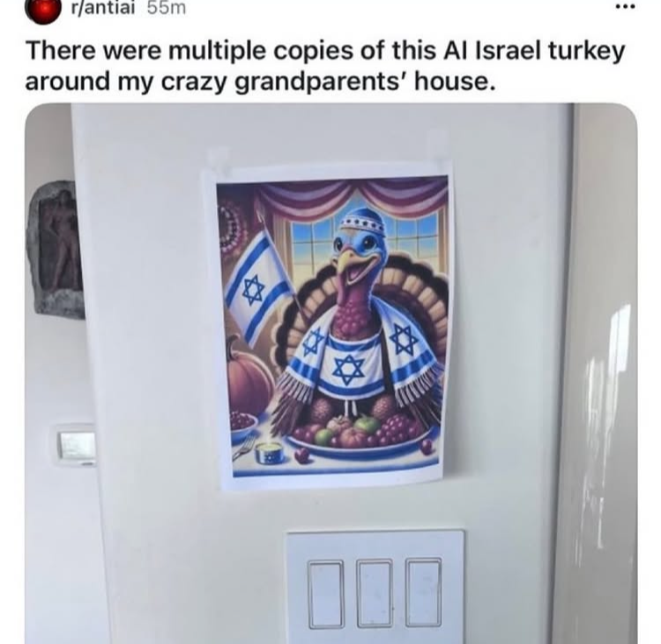Open the post titled AI Israel turkey

coord(324,66)
